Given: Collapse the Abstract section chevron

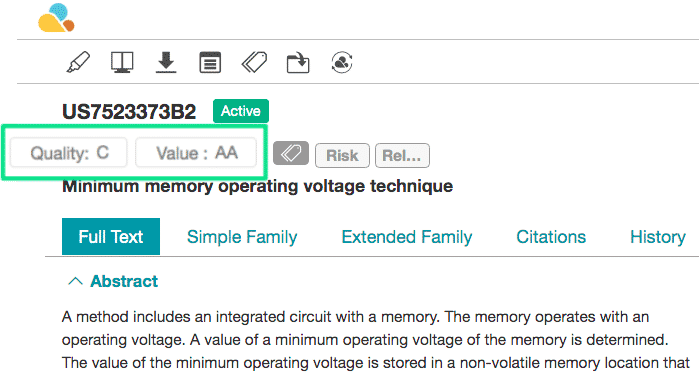Looking at the screenshot, I should coord(75,281).
